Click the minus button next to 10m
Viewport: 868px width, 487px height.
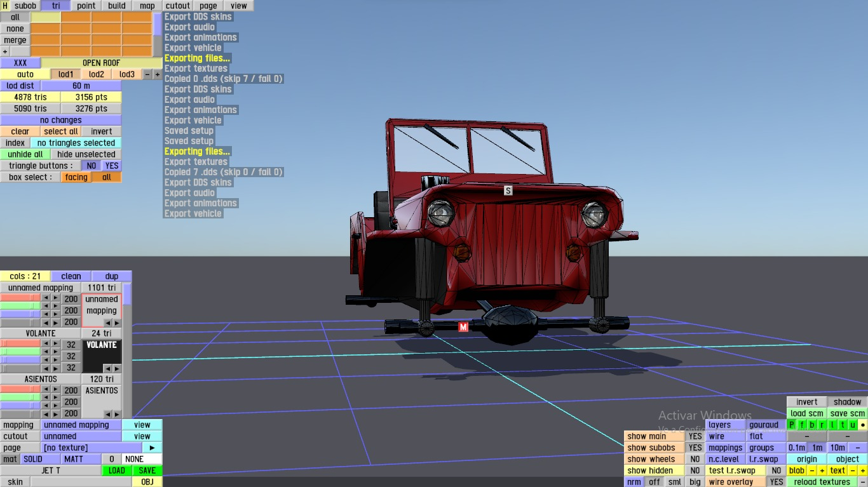pos(858,448)
